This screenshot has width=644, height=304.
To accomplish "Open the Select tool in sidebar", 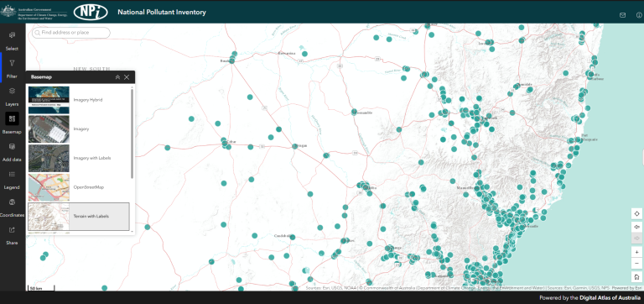I will pos(12,40).
